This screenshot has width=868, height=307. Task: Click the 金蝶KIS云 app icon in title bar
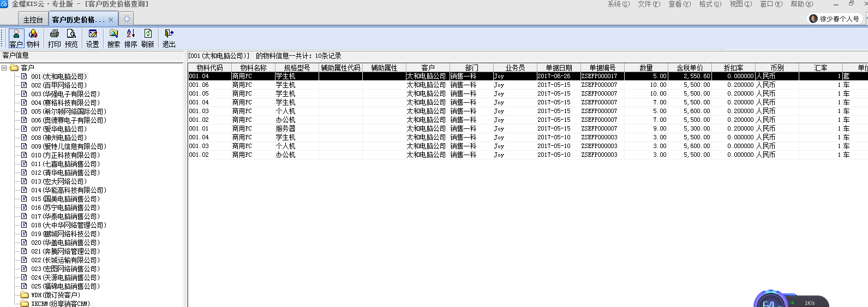4,4
